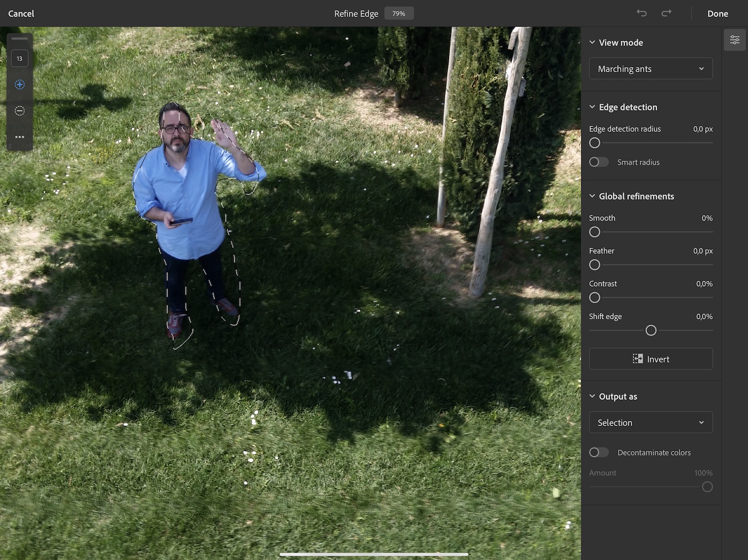Select the add-to-selection brush tool
This screenshot has width=748, height=560.
[x=20, y=84]
